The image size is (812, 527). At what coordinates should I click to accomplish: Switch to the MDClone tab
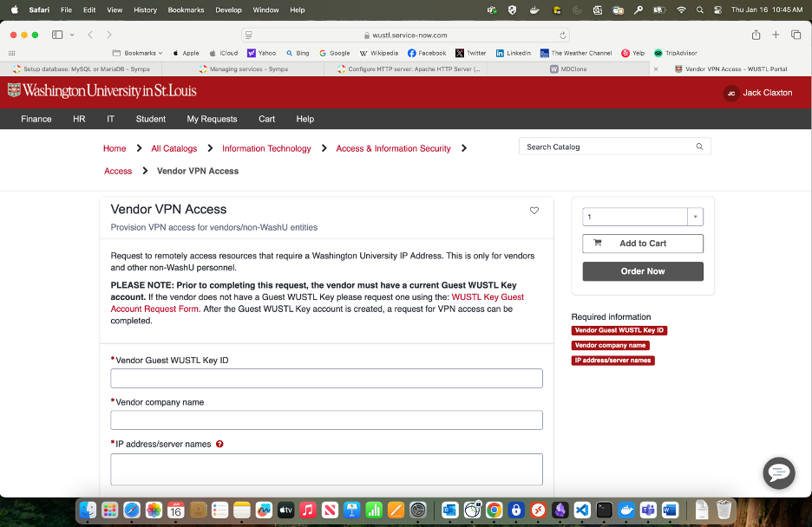click(x=568, y=68)
